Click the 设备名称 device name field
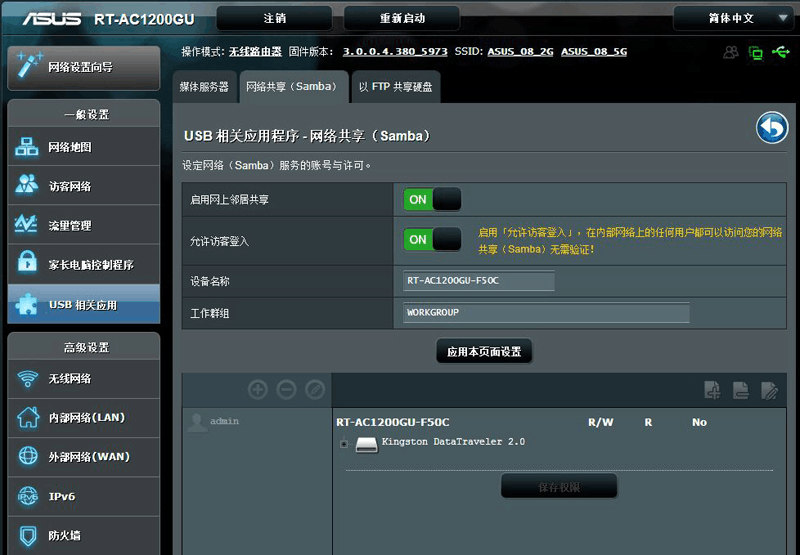This screenshot has height=555, width=800. pos(479,281)
